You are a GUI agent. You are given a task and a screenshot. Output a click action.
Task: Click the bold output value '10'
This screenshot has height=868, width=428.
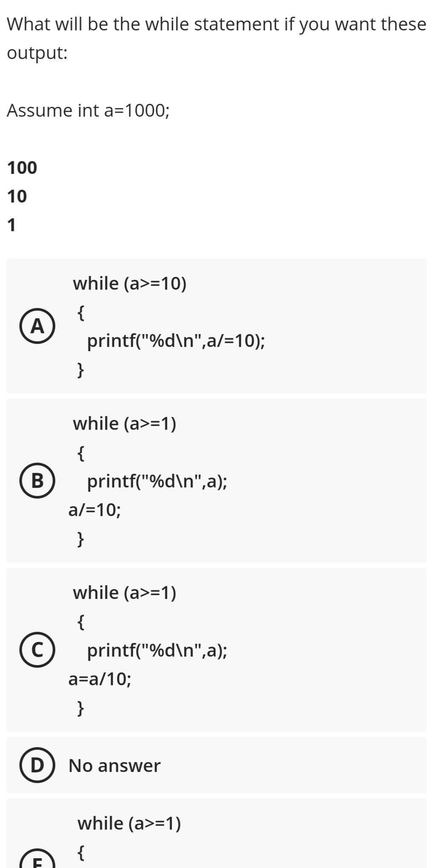tap(17, 196)
